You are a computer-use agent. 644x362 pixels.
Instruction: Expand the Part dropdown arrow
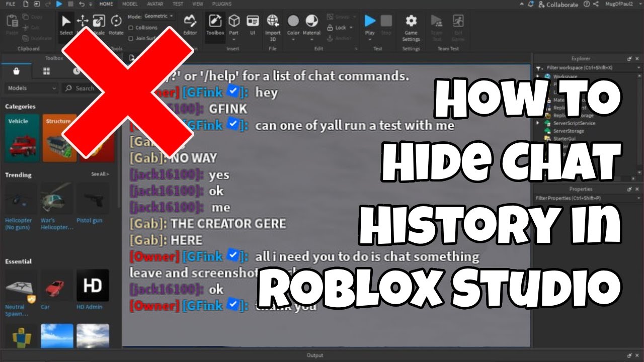[x=234, y=40]
